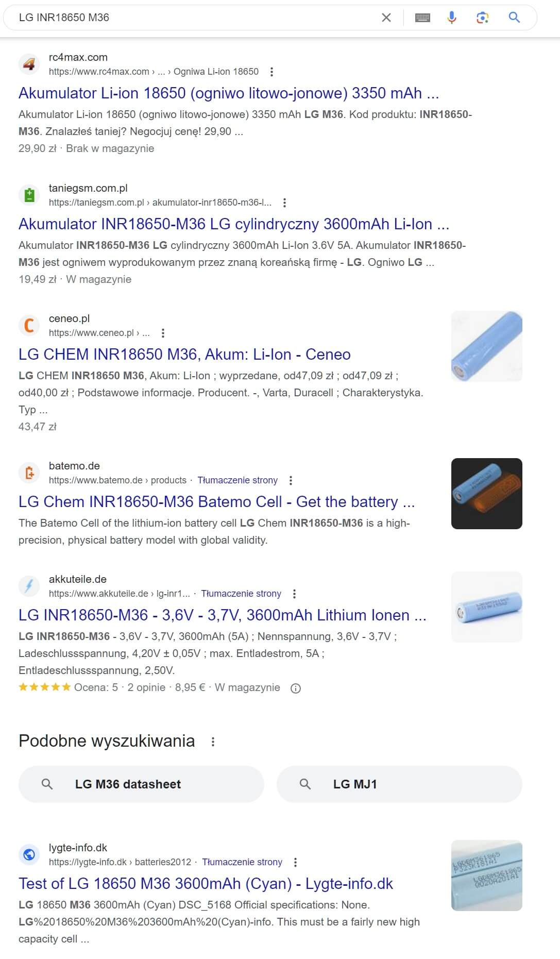Click Tłumaczenie strony for the batemo.de result
The width and height of the screenshot is (560, 959).
[x=237, y=480]
